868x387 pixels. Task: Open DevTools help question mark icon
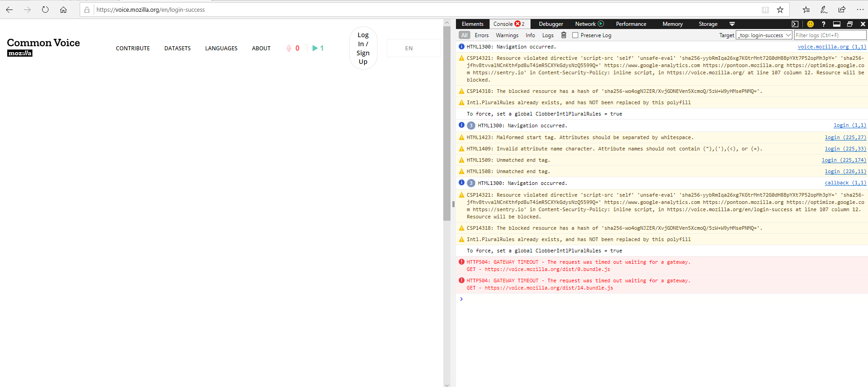[x=824, y=24]
